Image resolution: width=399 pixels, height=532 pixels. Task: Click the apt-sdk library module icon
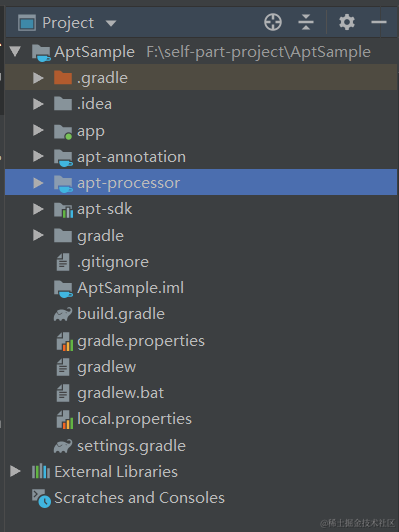[x=63, y=210]
